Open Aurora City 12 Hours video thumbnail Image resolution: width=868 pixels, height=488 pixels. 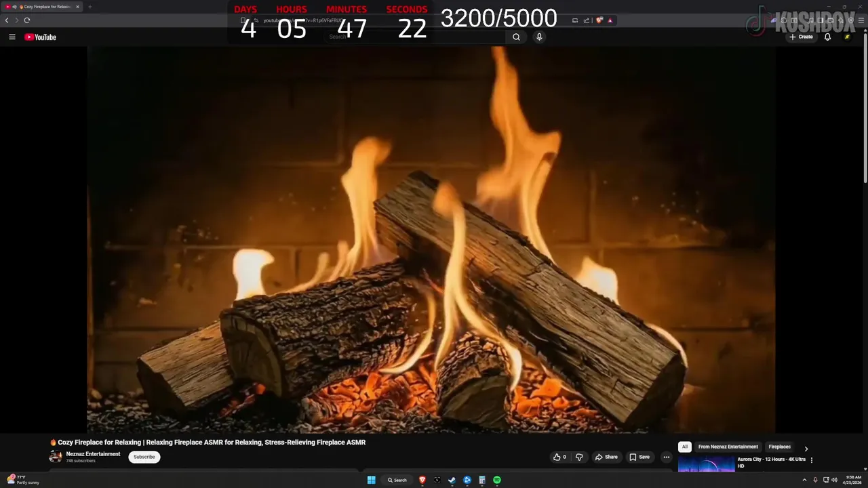[706, 464]
